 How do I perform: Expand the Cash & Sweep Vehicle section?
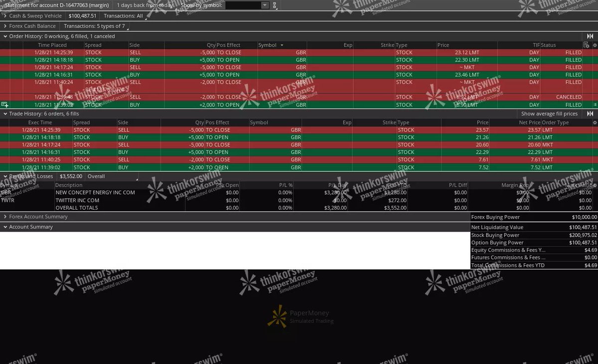(x=5, y=16)
